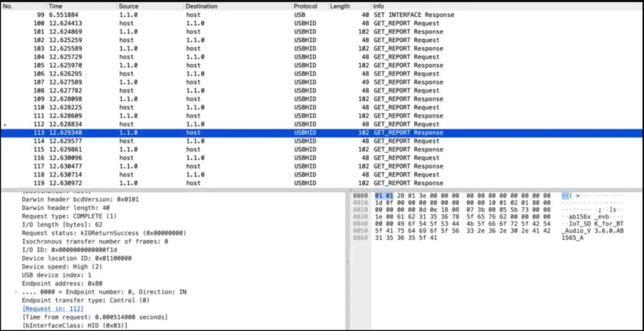Click ASCII text 'ab156x _evb'
This screenshot has height=331, width=644.
coord(590,217)
